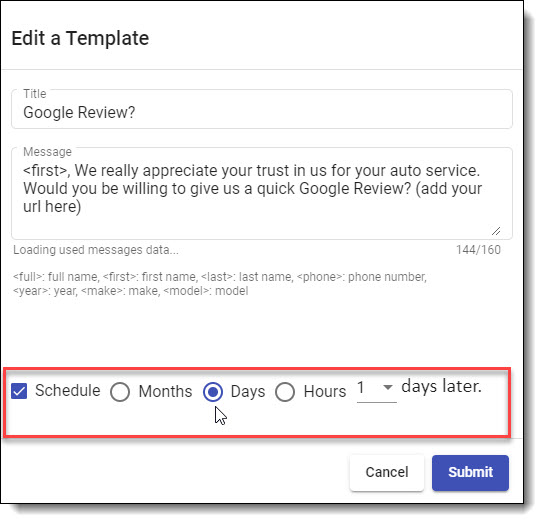Focus the Title field with Google Review?
544x524 pixels.
[262, 109]
